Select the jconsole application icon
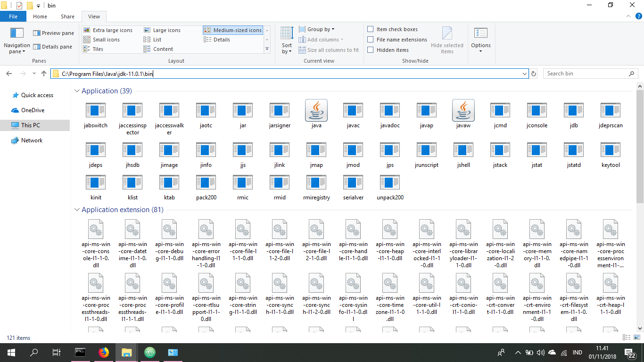Image resolution: width=644 pixels, height=362 pixels. [537, 110]
